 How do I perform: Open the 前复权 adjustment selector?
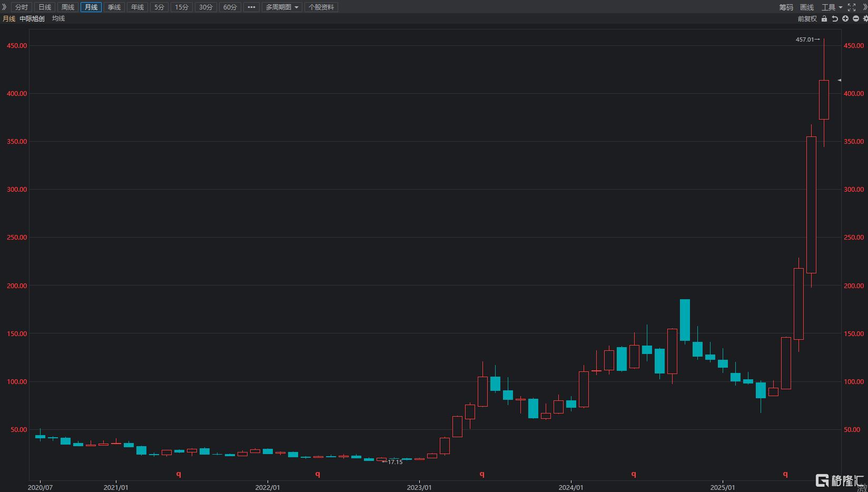point(807,18)
